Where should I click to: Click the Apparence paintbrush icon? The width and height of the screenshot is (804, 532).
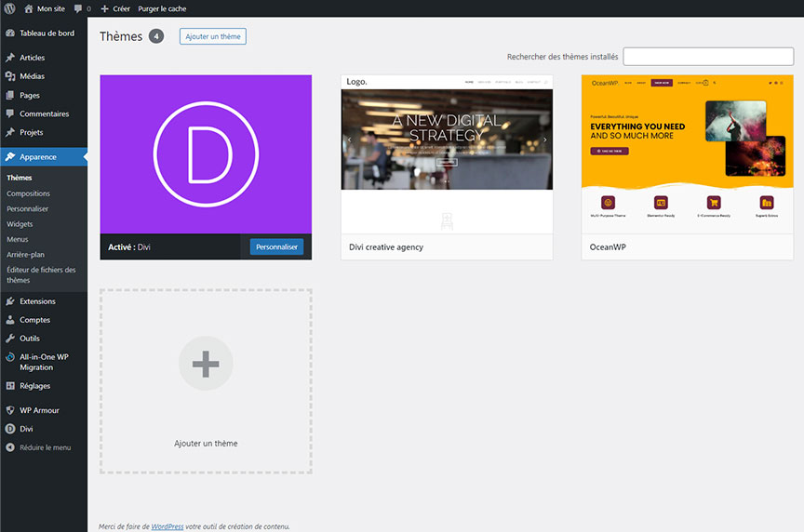pyautogui.click(x=10, y=157)
